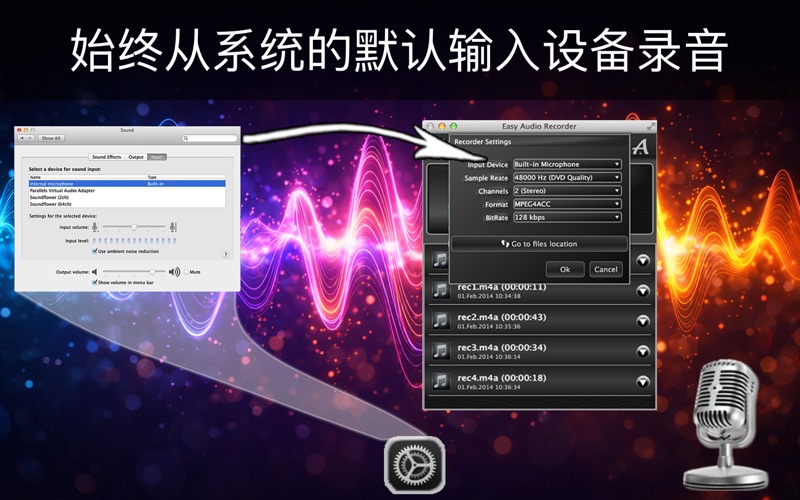Click the music note icon for rec1.m4a
The image size is (800, 500).
coord(439,290)
